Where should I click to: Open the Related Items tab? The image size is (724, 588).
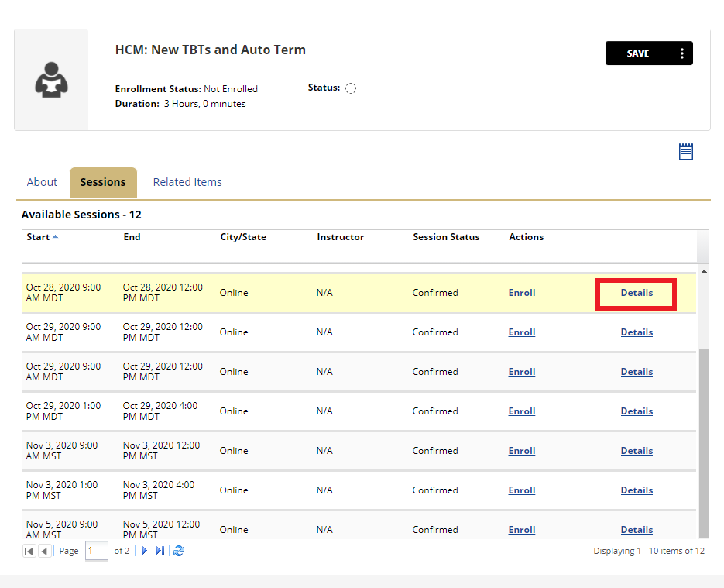(x=187, y=182)
